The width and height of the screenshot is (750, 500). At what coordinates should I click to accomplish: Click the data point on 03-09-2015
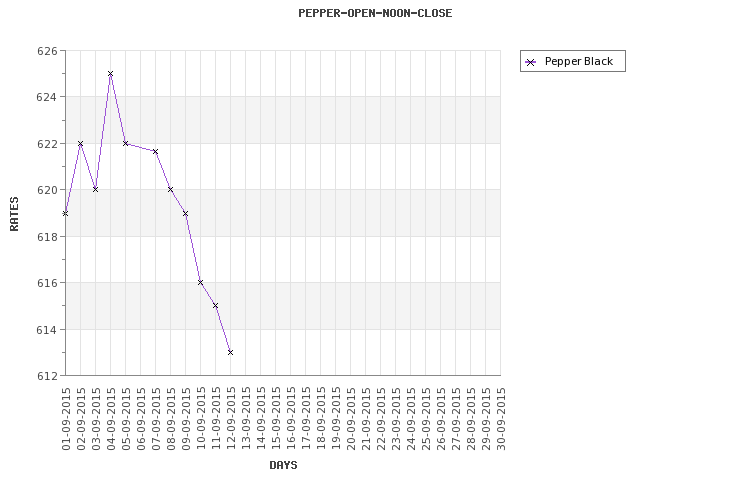95,190
